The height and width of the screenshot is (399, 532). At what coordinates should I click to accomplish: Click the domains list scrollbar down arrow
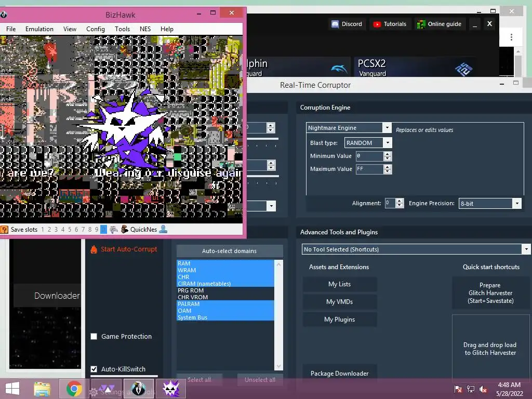click(x=278, y=366)
